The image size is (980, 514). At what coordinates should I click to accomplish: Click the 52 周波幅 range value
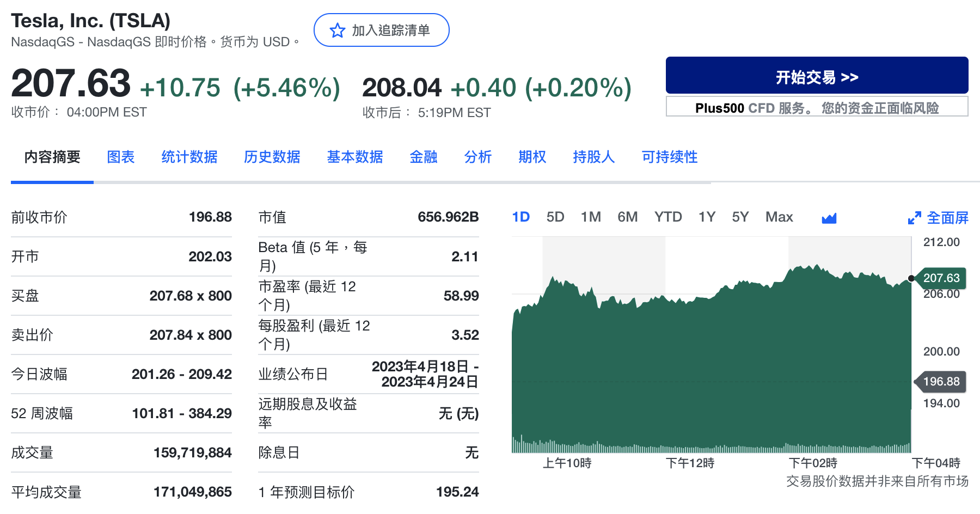click(182, 413)
